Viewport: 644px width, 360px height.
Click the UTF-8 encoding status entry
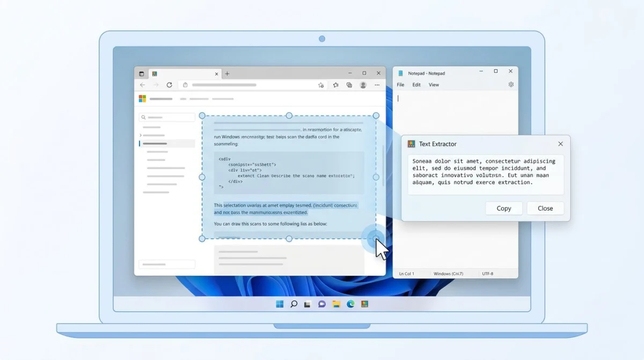coord(487,274)
